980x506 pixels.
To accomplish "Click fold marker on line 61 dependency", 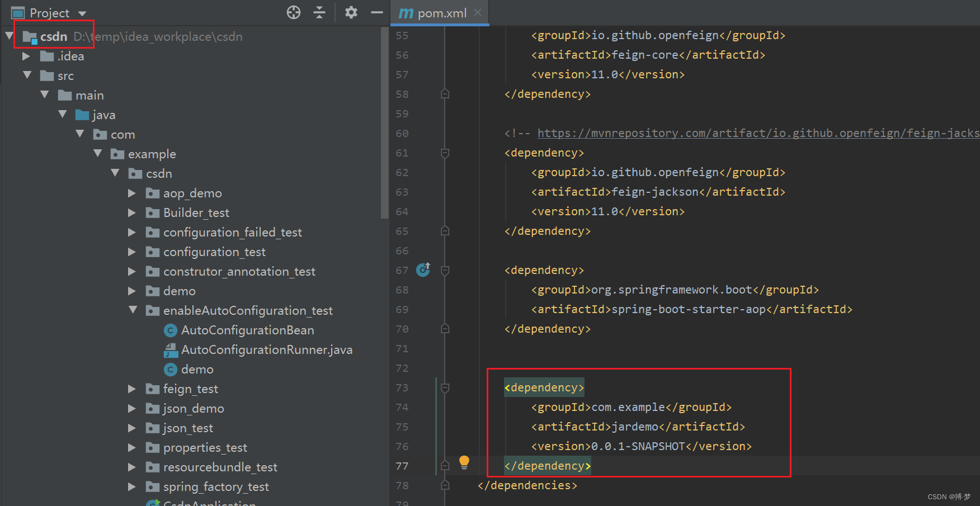I will pos(445,153).
